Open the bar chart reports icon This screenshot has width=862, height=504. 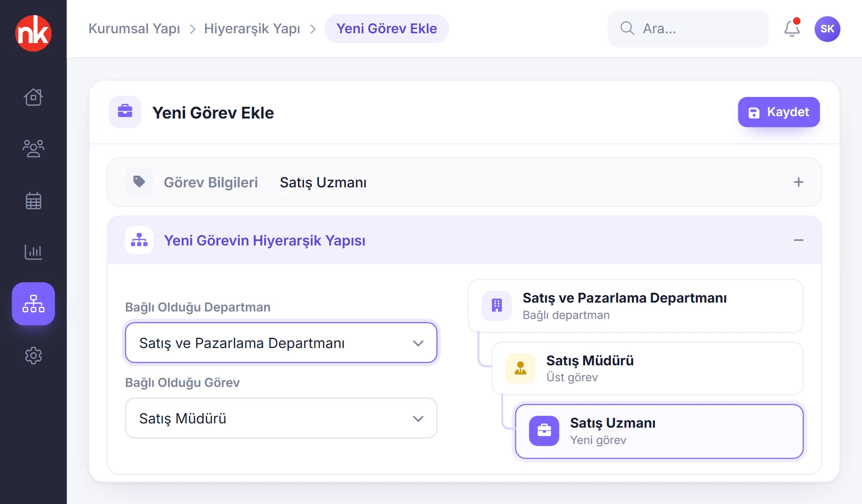click(x=33, y=252)
